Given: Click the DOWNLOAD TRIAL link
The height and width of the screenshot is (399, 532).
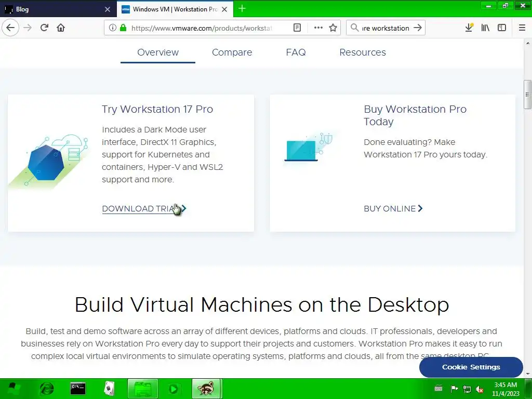Looking at the screenshot, I should click(144, 209).
